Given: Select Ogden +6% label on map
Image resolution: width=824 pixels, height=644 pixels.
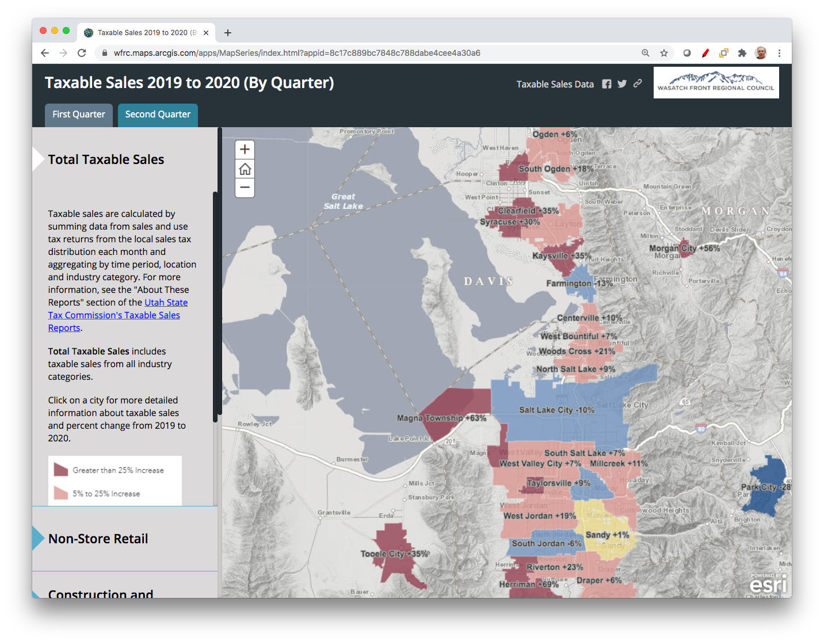Looking at the screenshot, I should pos(555,134).
